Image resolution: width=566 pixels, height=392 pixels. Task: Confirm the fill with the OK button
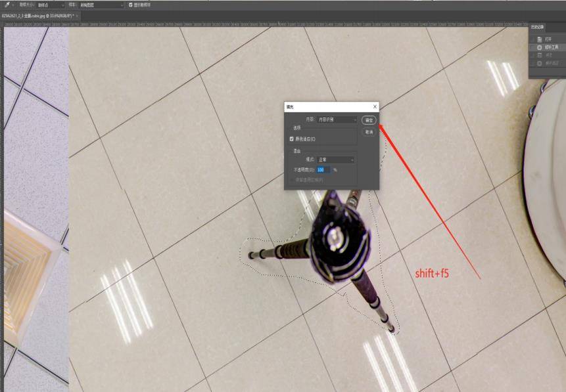click(x=368, y=120)
